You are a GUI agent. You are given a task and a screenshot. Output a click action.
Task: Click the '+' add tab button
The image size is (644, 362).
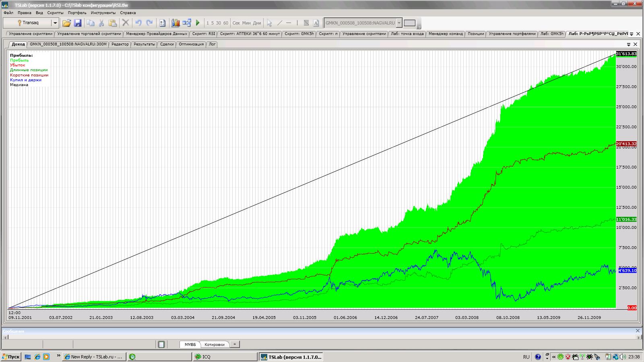click(235, 344)
